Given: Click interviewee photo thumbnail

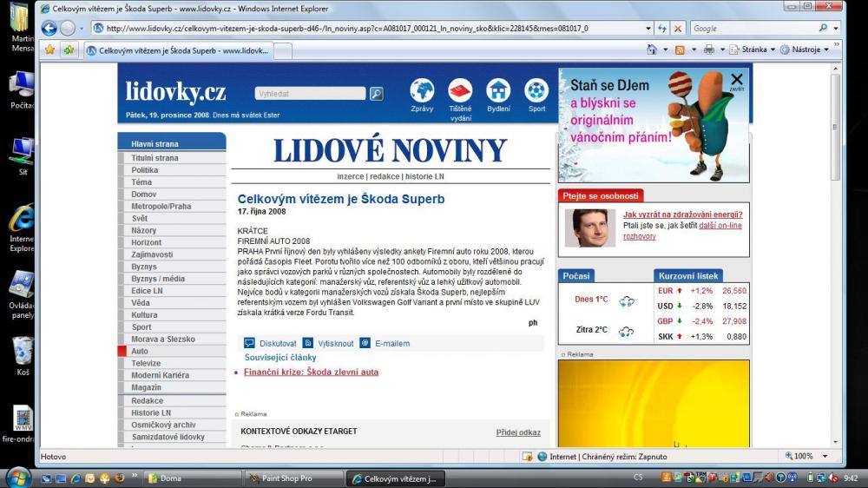Looking at the screenshot, I should pyautogui.click(x=589, y=228).
